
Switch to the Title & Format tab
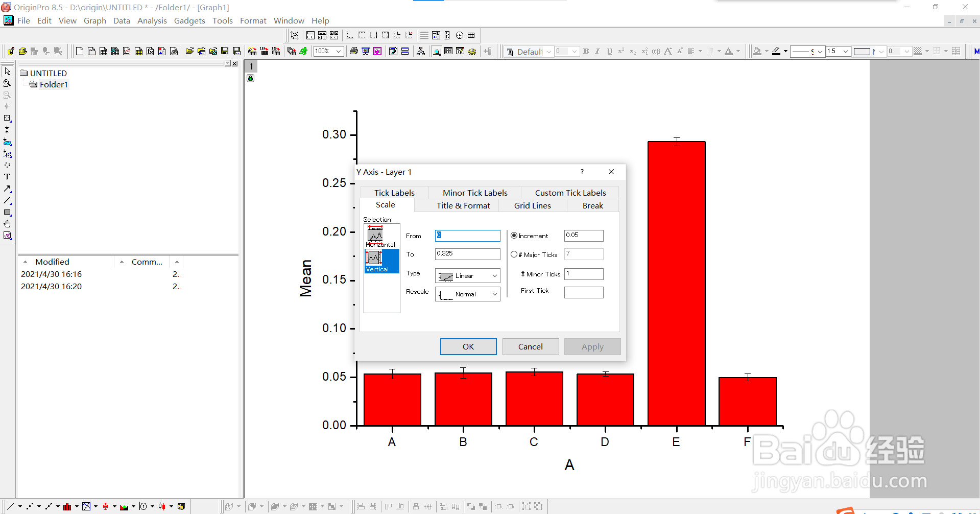tap(463, 205)
